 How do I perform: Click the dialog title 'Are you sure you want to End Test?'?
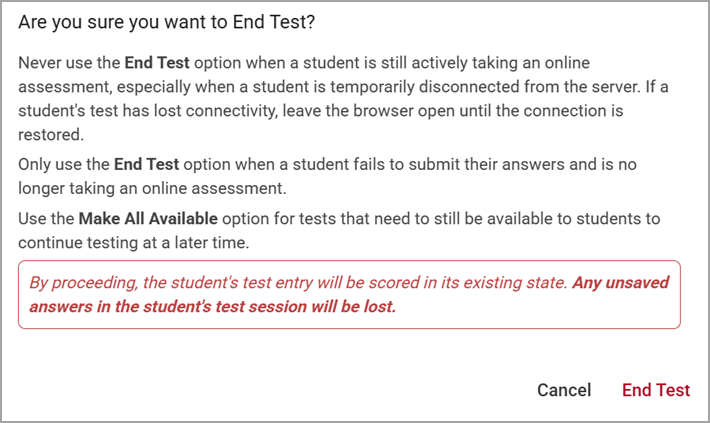click(167, 22)
